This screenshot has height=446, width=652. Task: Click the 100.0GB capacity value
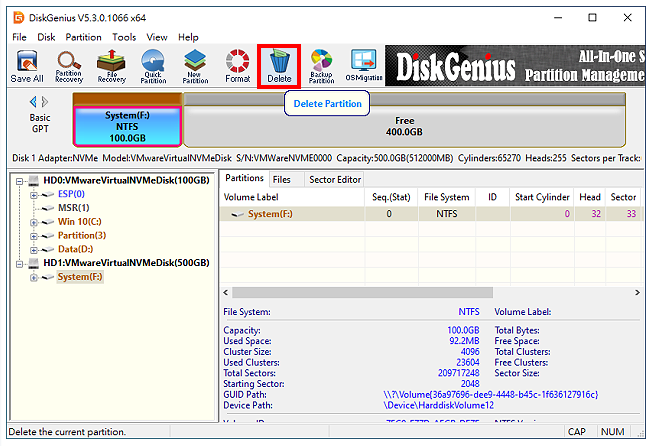[463, 330]
